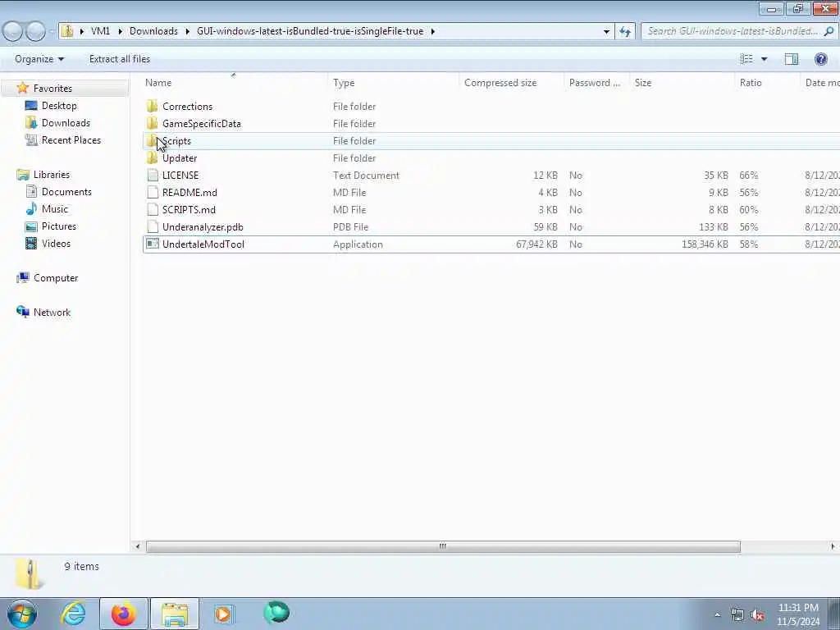Open the Corrections folder icon
Screen dimensions: 840x630
coord(152,106)
